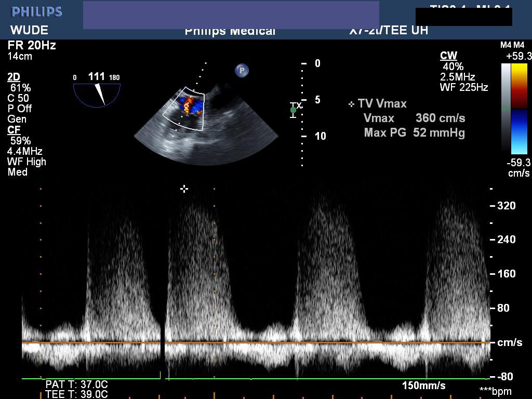This screenshot has width=532, height=399.
Task: Click the '-80' mark on the velocity scale
Action: (x=505, y=377)
